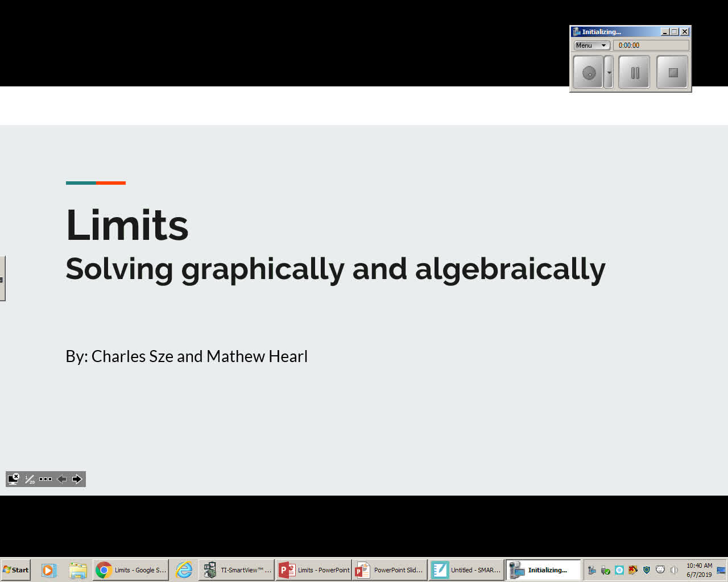Click the 0:00:00 recording timer display
728x582 pixels.
pyautogui.click(x=651, y=45)
